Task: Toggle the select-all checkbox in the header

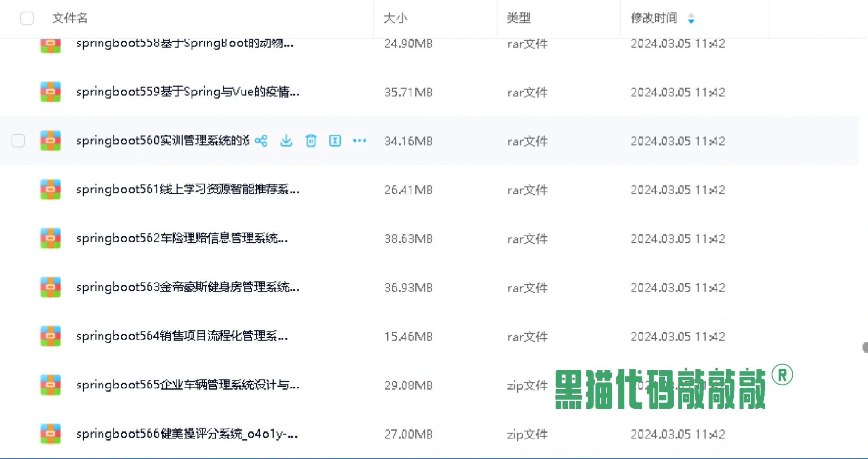Action: [27, 19]
